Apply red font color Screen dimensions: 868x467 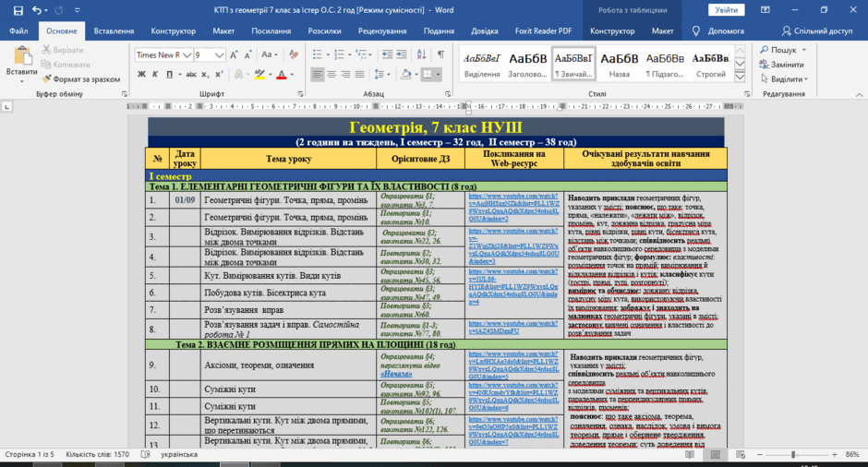[x=282, y=74]
